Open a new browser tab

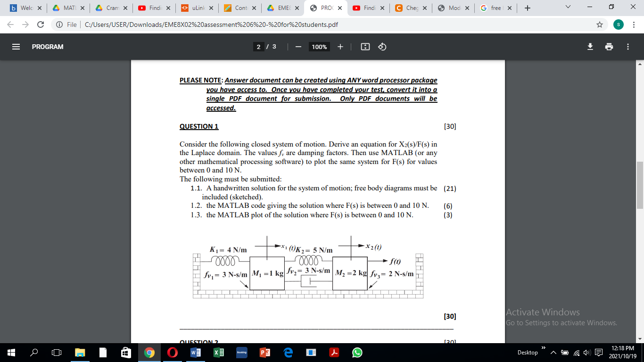pos(528,8)
